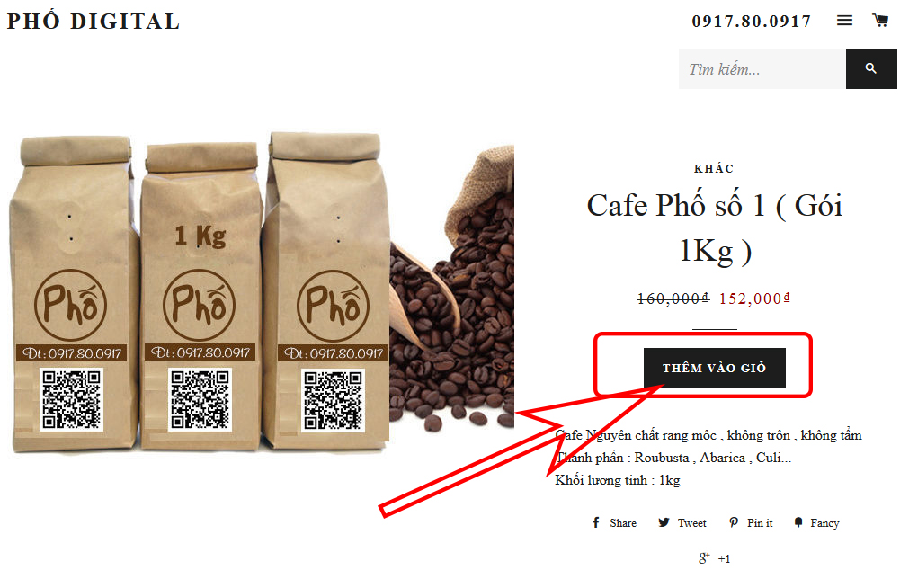Add product with THÊM VÀO GIỎ button
This screenshot has width=900, height=588.
tap(714, 368)
